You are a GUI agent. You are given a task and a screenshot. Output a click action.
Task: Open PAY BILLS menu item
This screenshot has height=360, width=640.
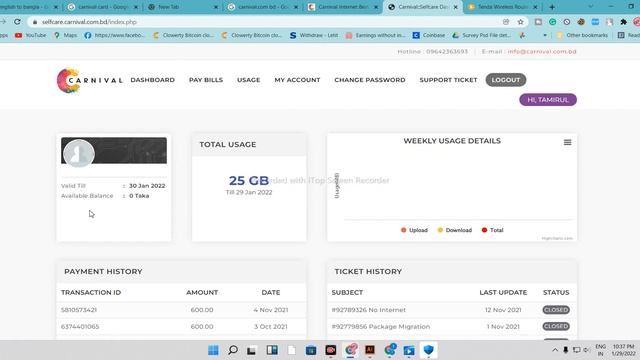tap(206, 80)
